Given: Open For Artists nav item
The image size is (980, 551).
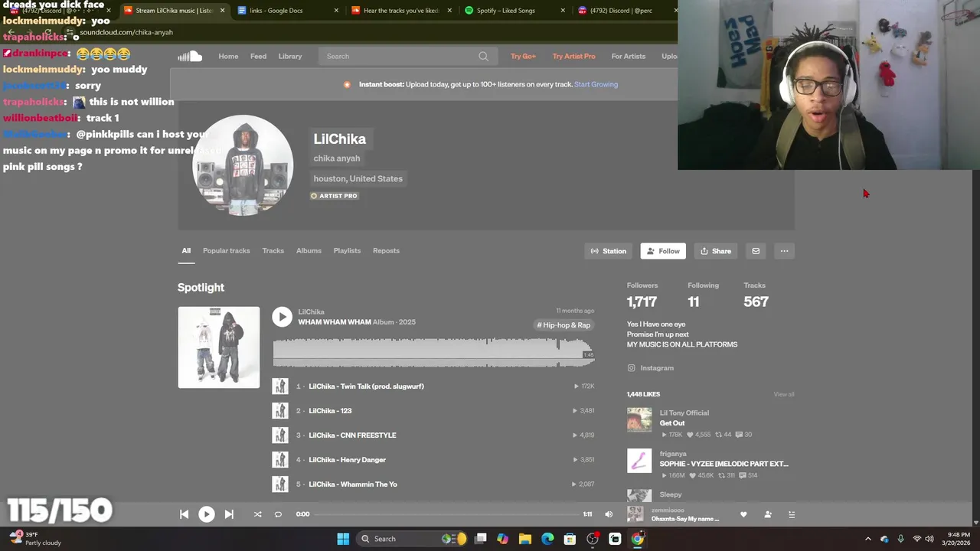Looking at the screenshot, I should [x=628, y=56].
